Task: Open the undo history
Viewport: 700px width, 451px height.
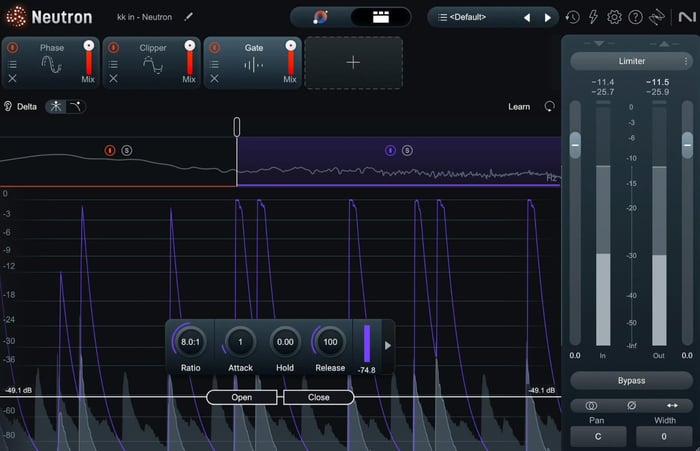Action: pos(572,17)
